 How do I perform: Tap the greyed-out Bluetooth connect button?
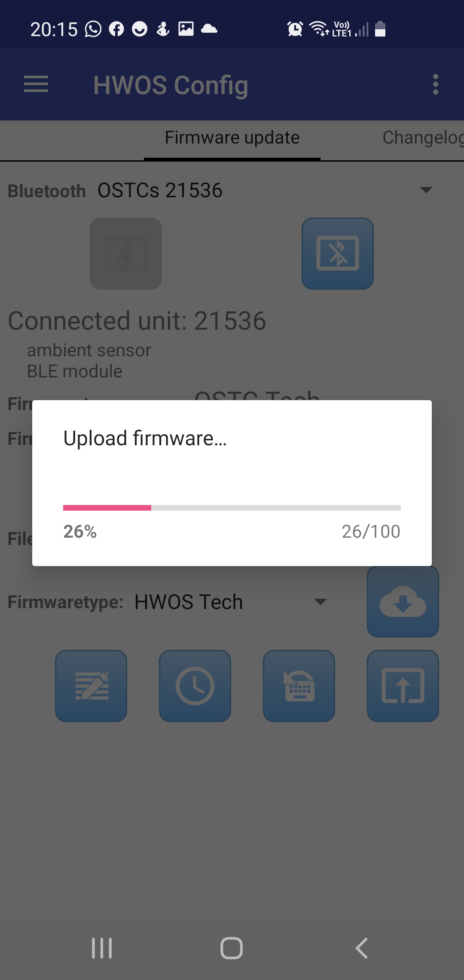pos(126,254)
